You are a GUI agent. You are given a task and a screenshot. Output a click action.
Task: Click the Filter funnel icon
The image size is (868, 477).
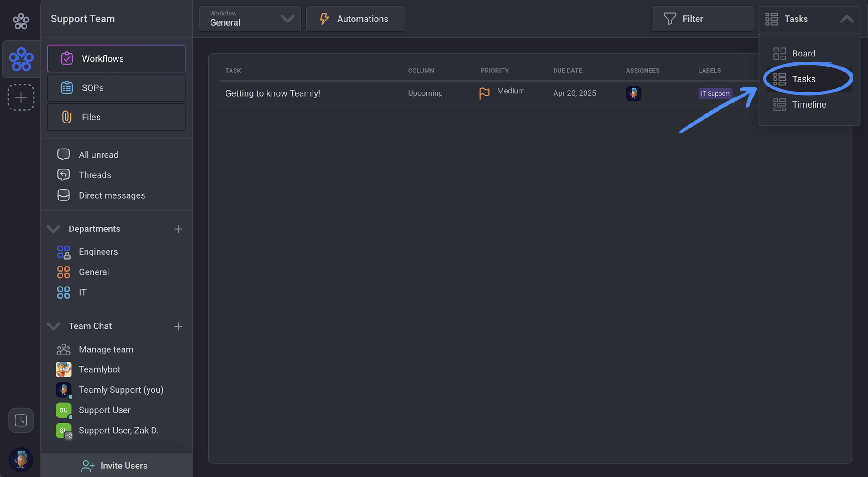[x=670, y=19]
